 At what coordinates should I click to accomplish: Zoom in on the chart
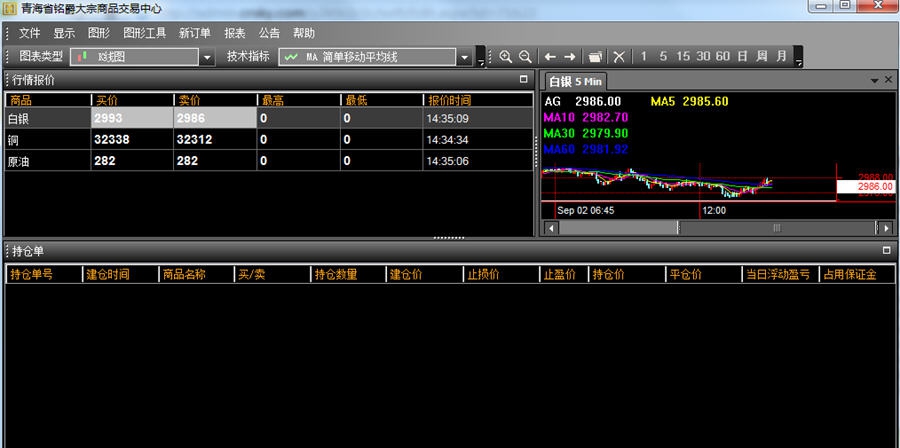point(505,57)
